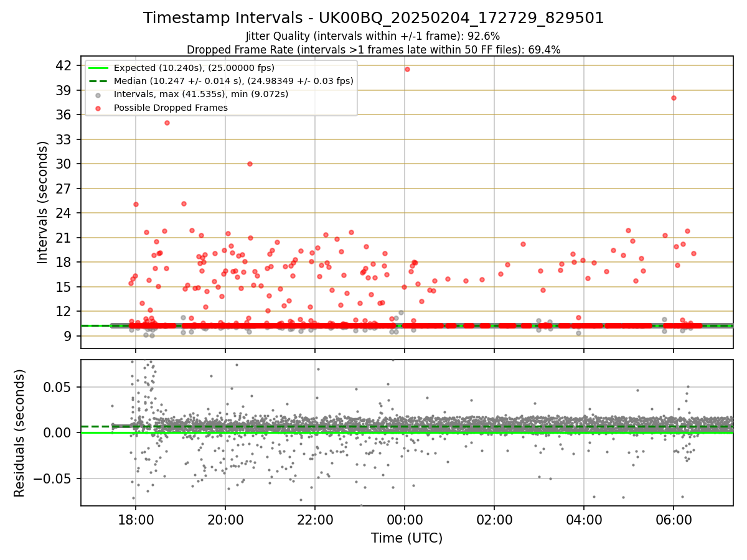
Task: Click the gray marker sample in the legend
Action: pos(98,95)
